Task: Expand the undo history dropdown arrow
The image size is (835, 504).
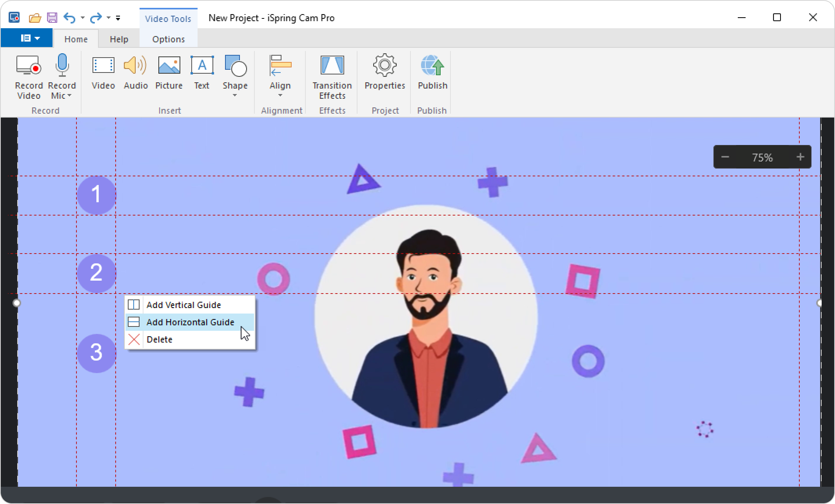Action: click(x=82, y=18)
